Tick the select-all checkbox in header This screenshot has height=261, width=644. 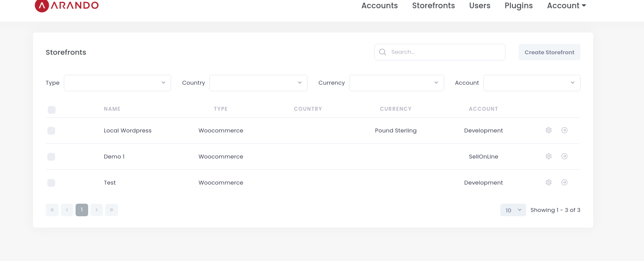coord(52,110)
